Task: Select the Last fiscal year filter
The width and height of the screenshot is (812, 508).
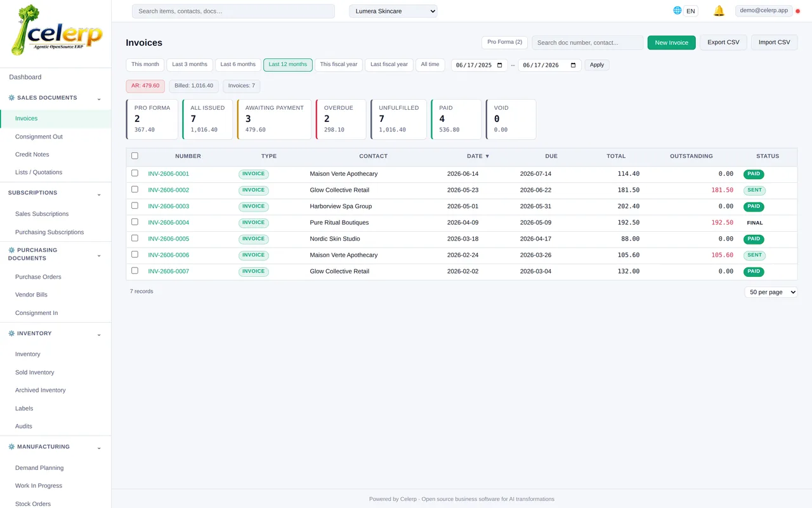Action: (389, 65)
